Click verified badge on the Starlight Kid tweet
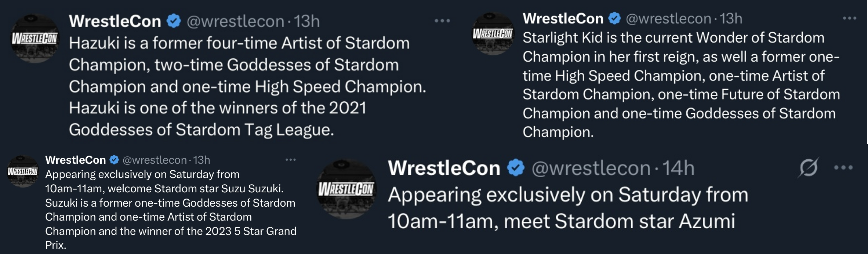This screenshot has height=254, width=868. click(614, 18)
